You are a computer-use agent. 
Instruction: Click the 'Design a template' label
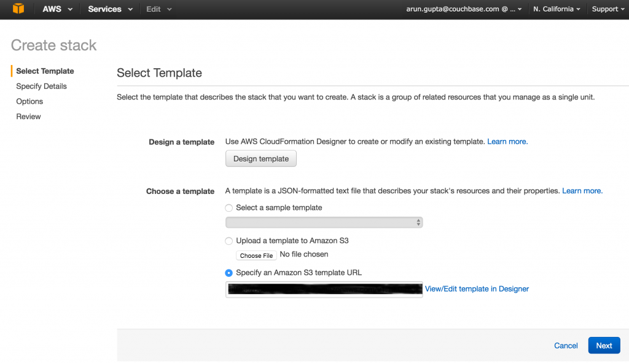[181, 142]
